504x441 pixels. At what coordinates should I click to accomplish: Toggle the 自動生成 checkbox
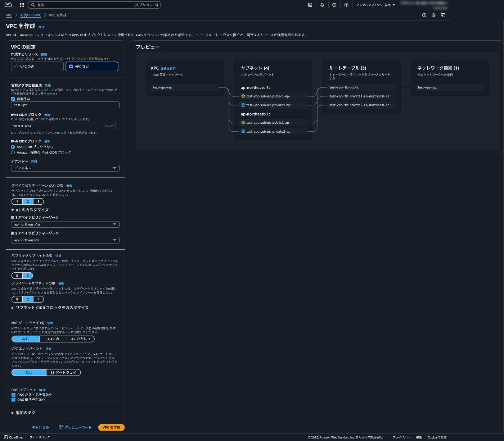(x=13, y=99)
